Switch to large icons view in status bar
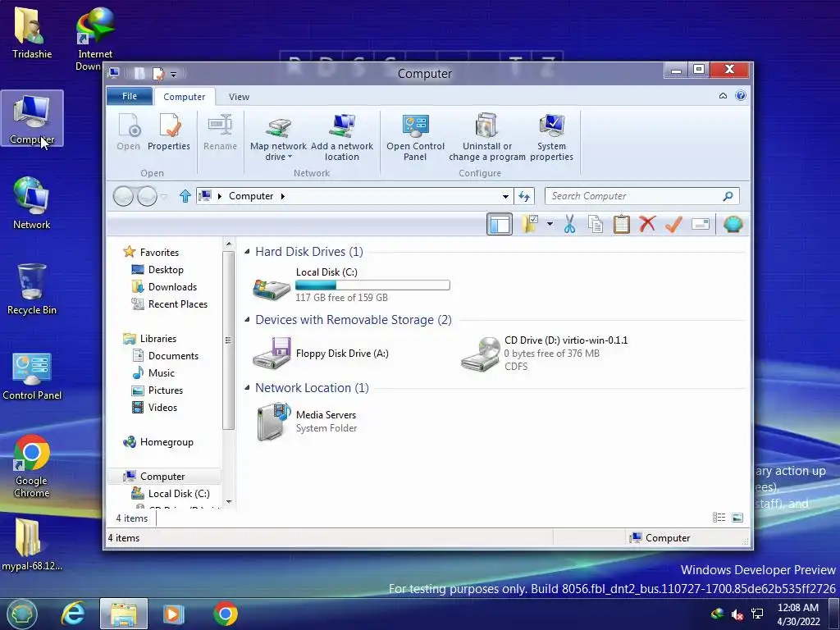Screen dimensions: 840x630 pyautogui.click(x=737, y=517)
